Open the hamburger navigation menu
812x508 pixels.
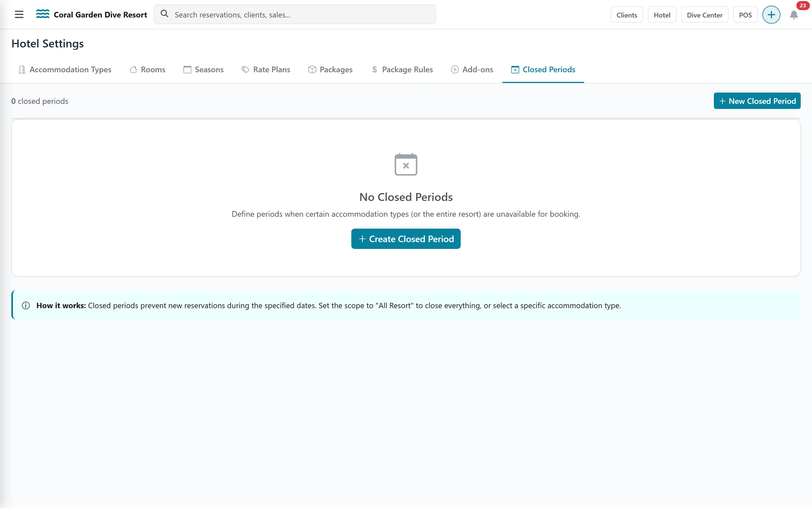tap(19, 14)
